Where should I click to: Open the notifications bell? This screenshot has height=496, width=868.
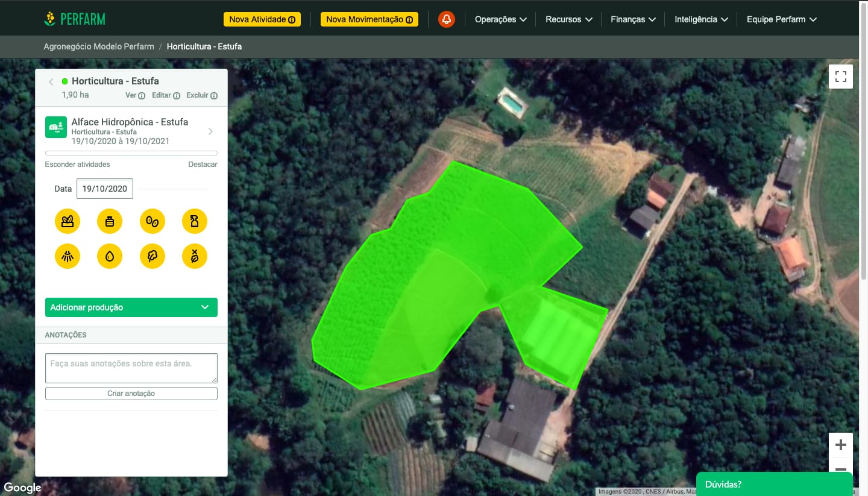pyautogui.click(x=446, y=19)
